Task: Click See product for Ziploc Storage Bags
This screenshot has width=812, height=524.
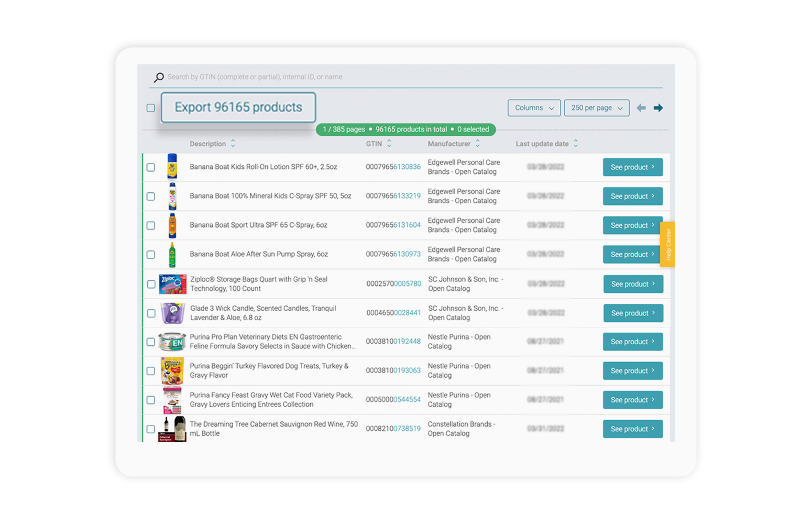Action: coord(633,284)
